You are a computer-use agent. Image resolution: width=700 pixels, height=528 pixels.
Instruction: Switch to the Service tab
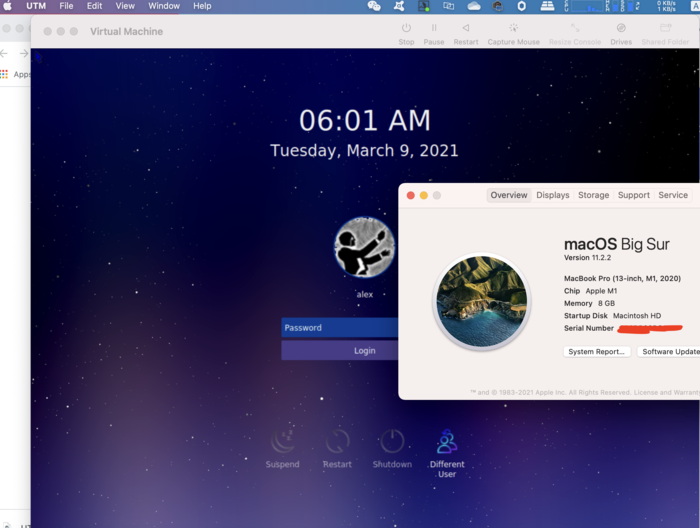pyautogui.click(x=673, y=195)
